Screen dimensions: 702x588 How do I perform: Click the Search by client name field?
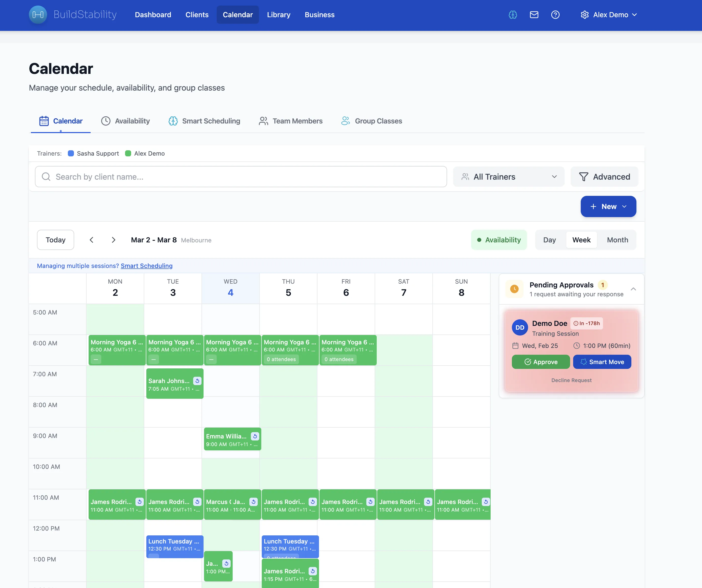point(241,177)
